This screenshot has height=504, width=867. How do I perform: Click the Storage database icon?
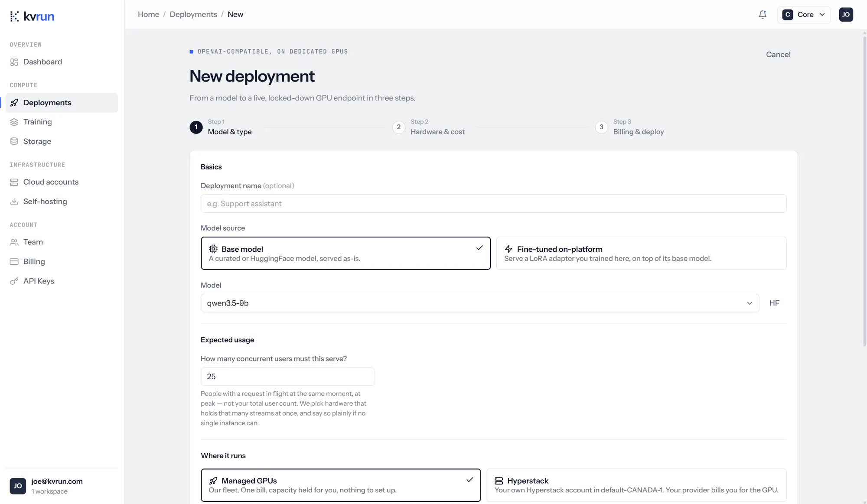[14, 141]
